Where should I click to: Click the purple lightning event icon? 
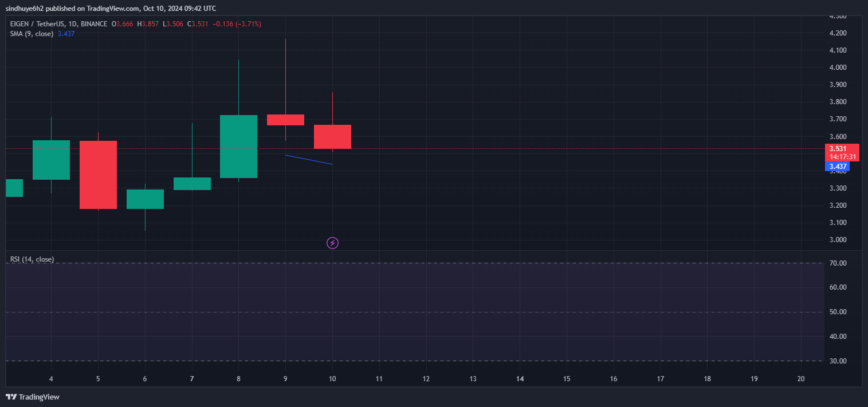pos(332,243)
